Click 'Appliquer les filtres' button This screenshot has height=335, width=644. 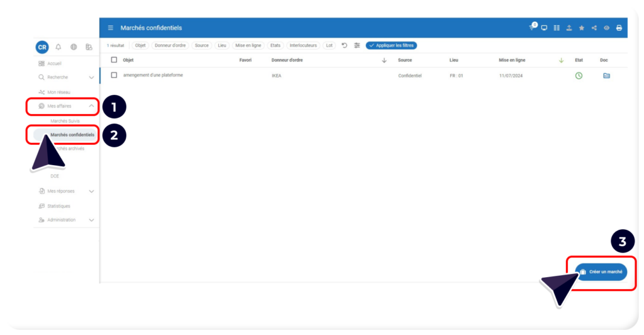[x=391, y=45]
